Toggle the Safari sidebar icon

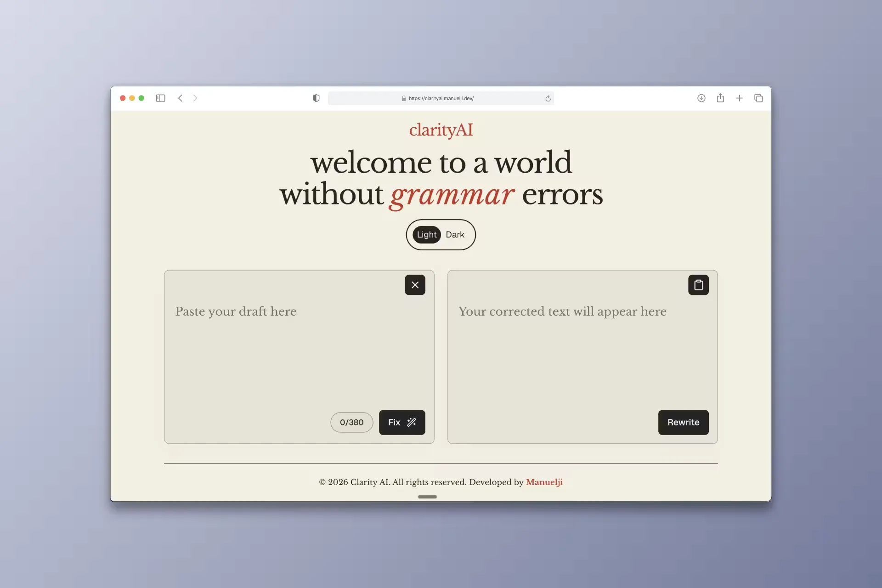click(x=160, y=98)
